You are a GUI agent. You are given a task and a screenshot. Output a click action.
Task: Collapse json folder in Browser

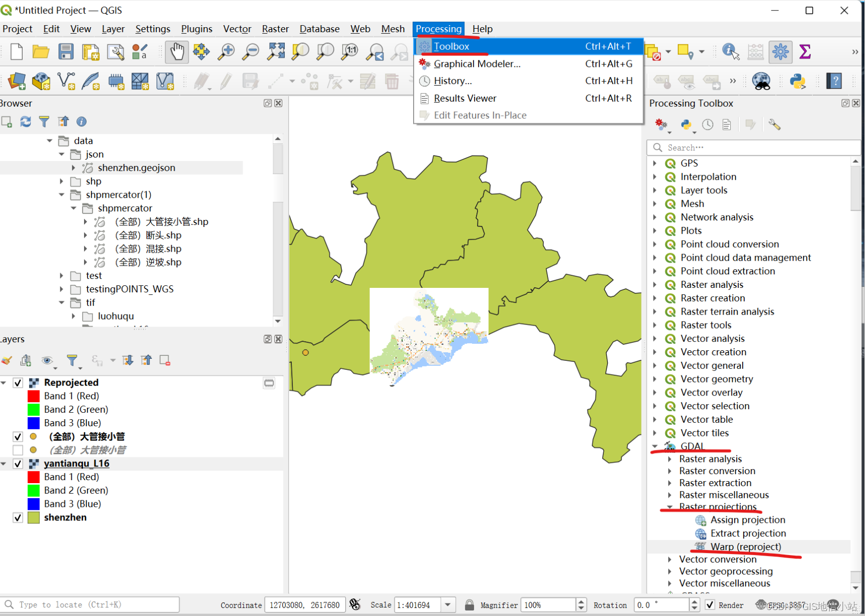[61, 155]
